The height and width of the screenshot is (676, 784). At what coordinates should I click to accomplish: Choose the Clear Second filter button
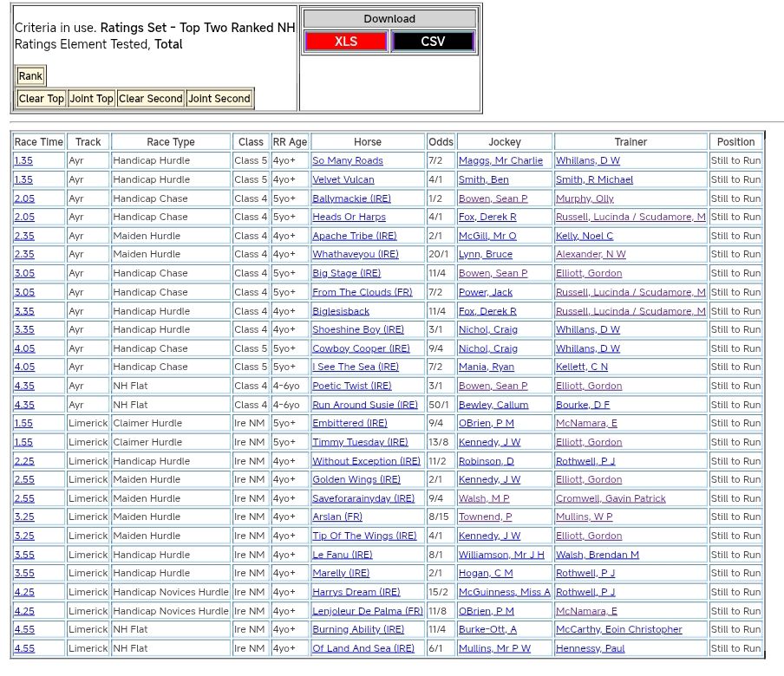tap(150, 99)
